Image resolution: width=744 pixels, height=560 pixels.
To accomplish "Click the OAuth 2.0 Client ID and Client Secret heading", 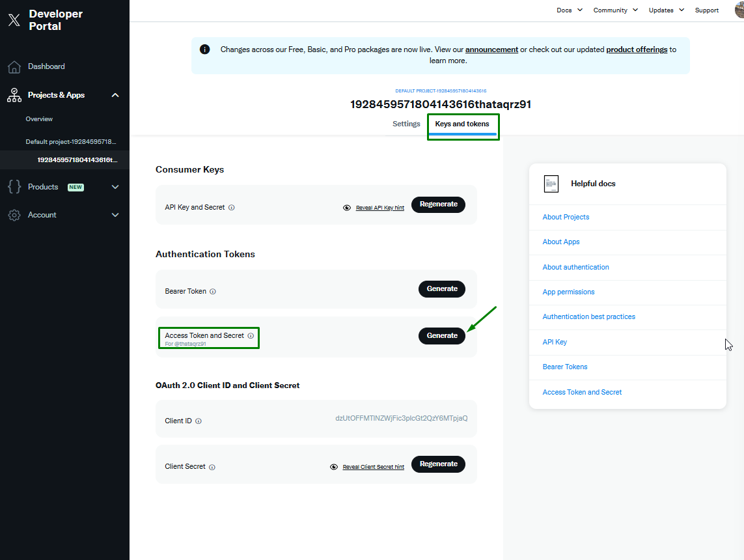I will point(227,385).
